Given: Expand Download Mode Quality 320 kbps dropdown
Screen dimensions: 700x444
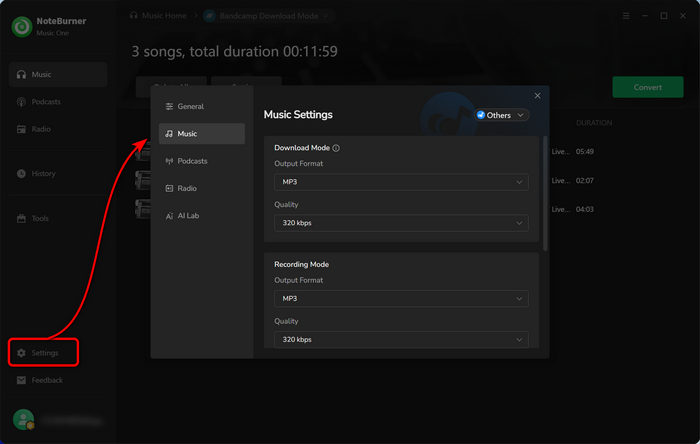Looking at the screenshot, I should click(x=401, y=223).
